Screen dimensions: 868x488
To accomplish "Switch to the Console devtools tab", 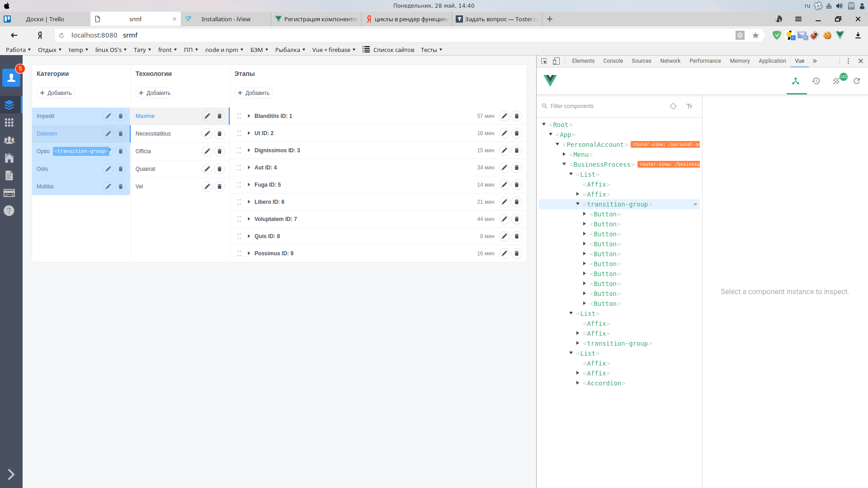I will (613, 61).
